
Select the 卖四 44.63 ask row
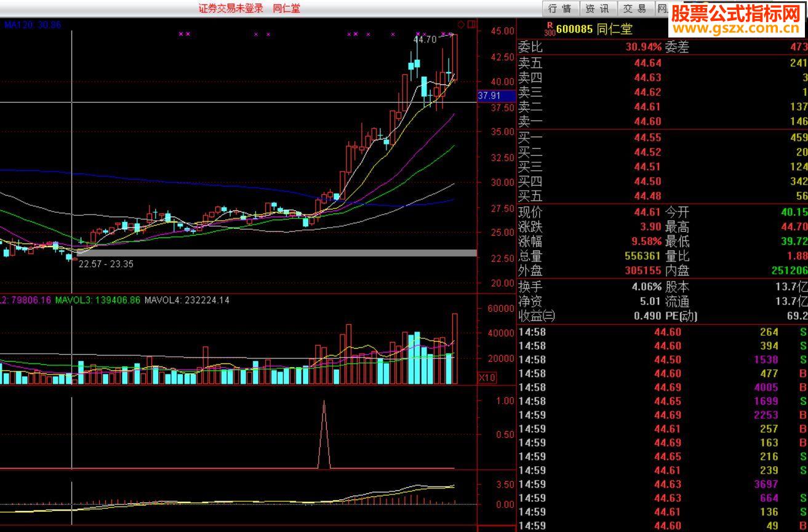tap(663, 77)
